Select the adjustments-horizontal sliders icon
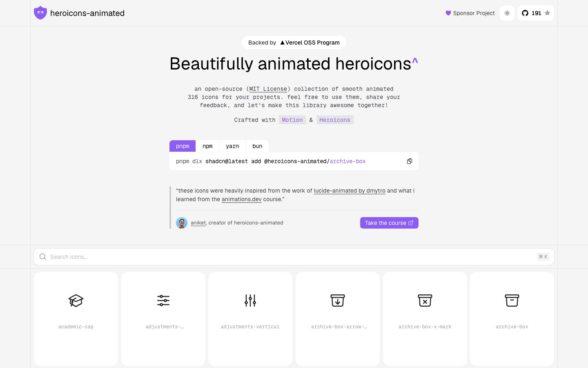The image size is (588, 368). point(163,301)
